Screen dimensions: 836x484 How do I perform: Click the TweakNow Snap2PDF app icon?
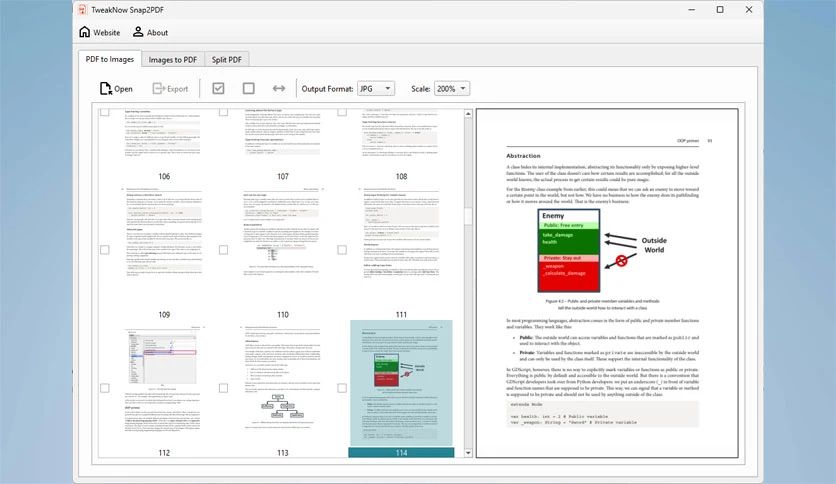[x=82, y=10]
